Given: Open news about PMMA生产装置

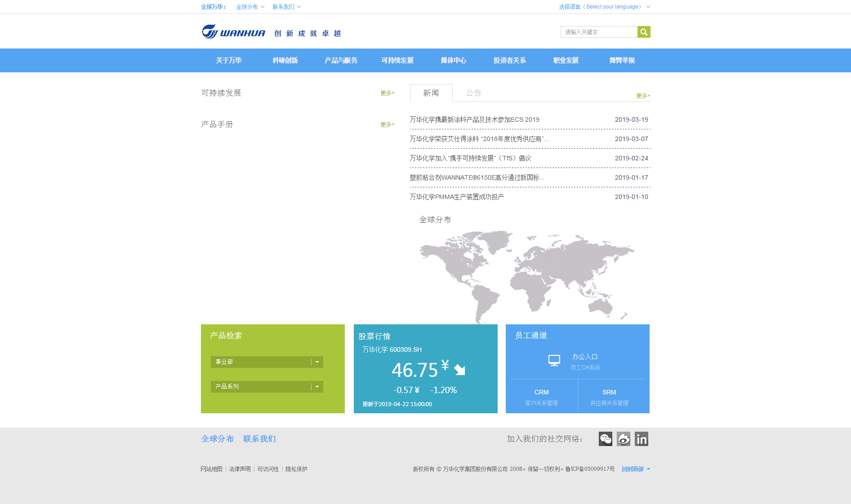Looking at the screenshot, I should point(457,197).
